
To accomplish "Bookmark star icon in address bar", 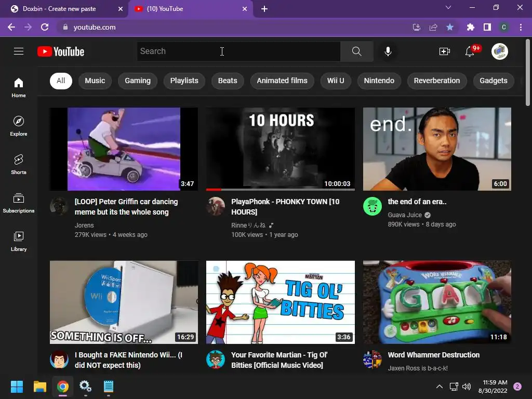I will (450, 27).
